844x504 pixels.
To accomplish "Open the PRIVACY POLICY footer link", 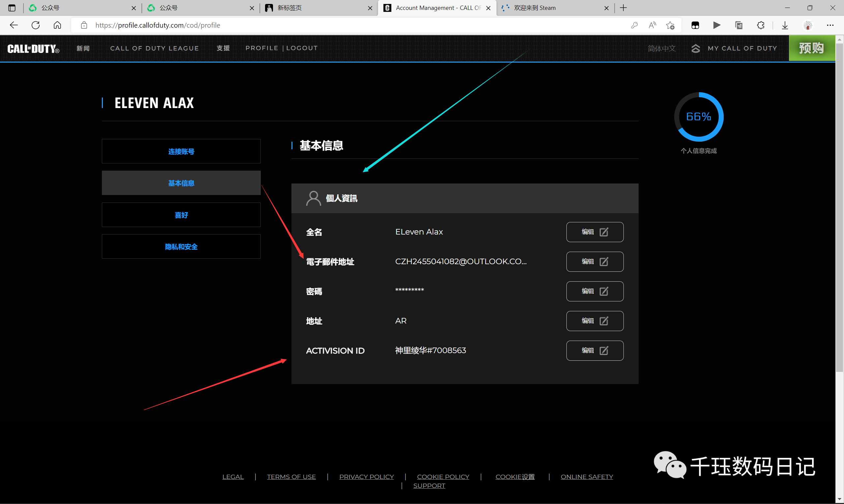I will pyautogui.click(x=366, y=476).
